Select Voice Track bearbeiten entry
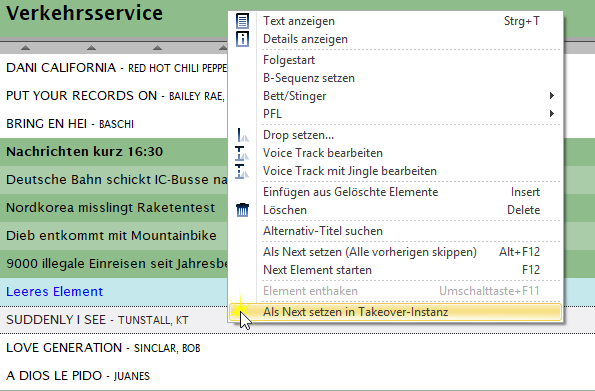Screen dimensions: 595x391 [x=395, y=153]
